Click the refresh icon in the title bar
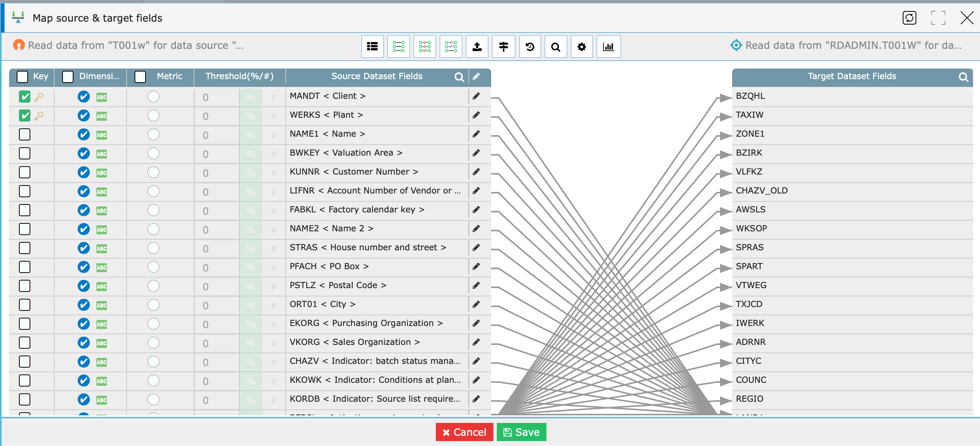 (909, 18)
